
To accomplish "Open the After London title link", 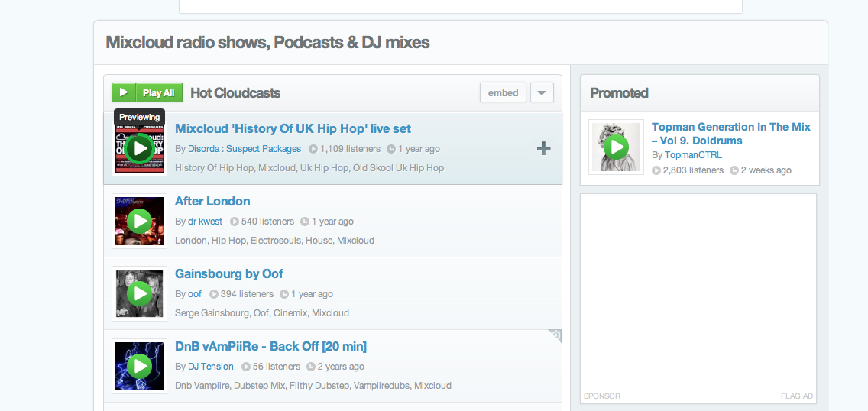I will [212, 201].
